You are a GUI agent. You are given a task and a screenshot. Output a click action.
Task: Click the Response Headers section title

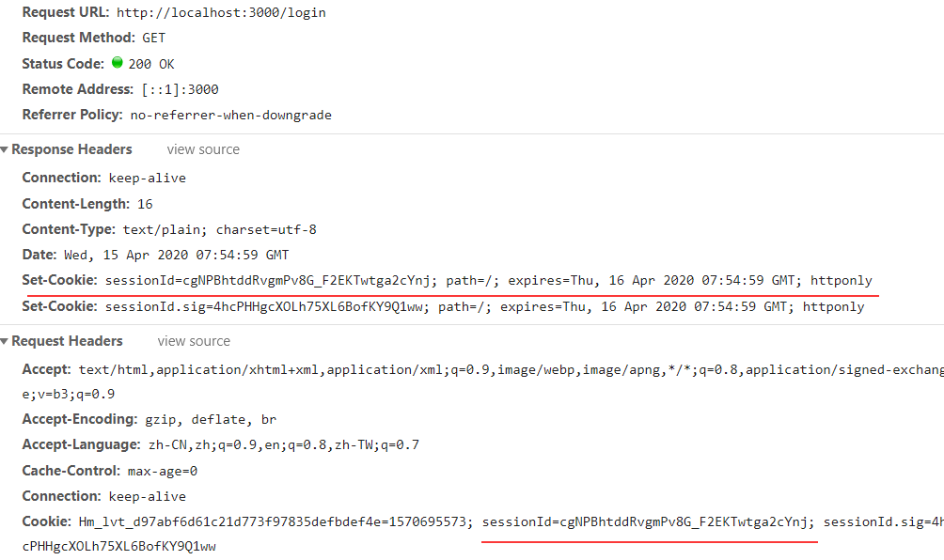[x=71, y=149]
